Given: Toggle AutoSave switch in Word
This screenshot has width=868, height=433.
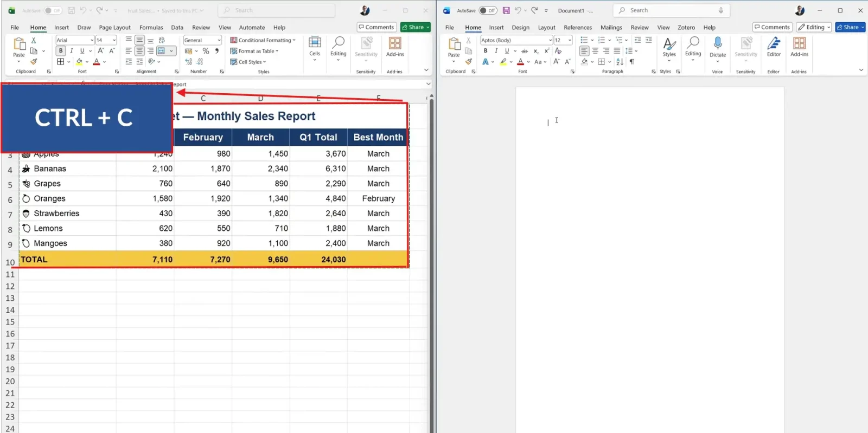Looking at the screenshot, I should point(487,10).
